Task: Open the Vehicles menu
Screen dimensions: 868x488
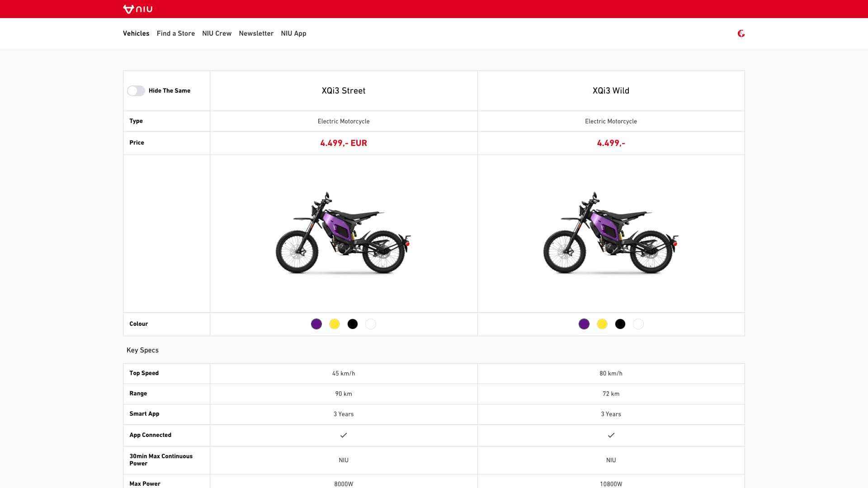Action: tap(136, 33)
